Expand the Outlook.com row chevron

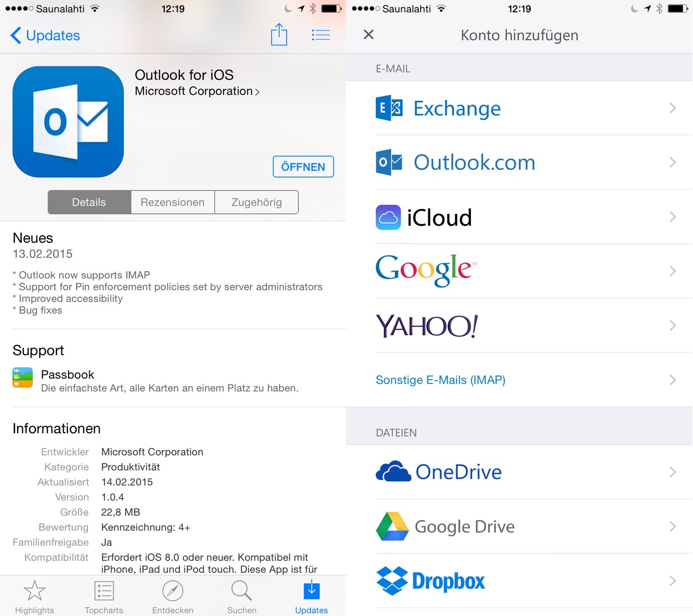(x=673, y=162)
